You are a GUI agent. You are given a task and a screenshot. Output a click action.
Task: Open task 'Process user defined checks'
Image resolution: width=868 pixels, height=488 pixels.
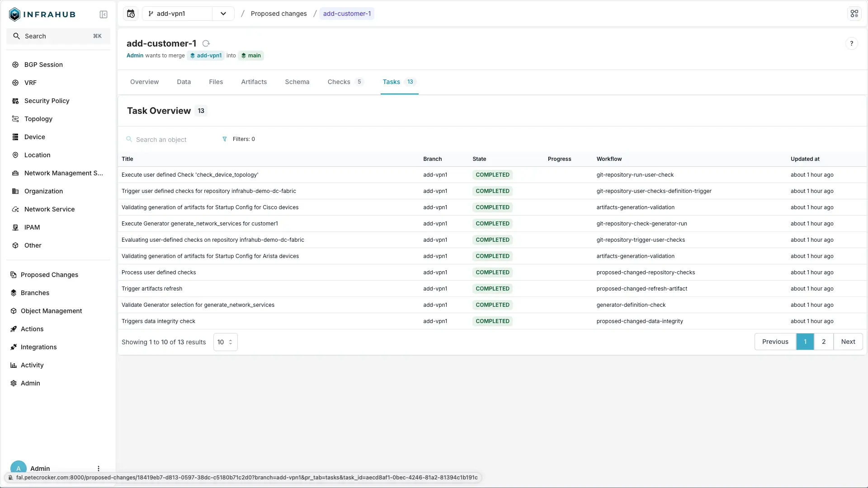(159, 272)
